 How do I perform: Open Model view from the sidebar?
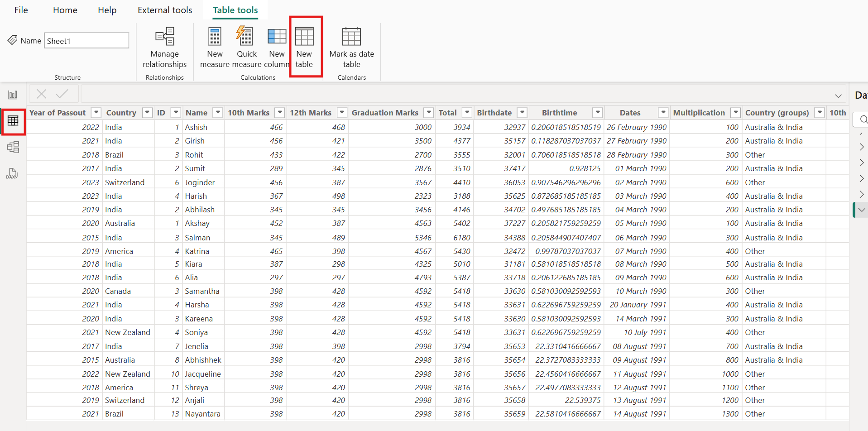(14, 147)
